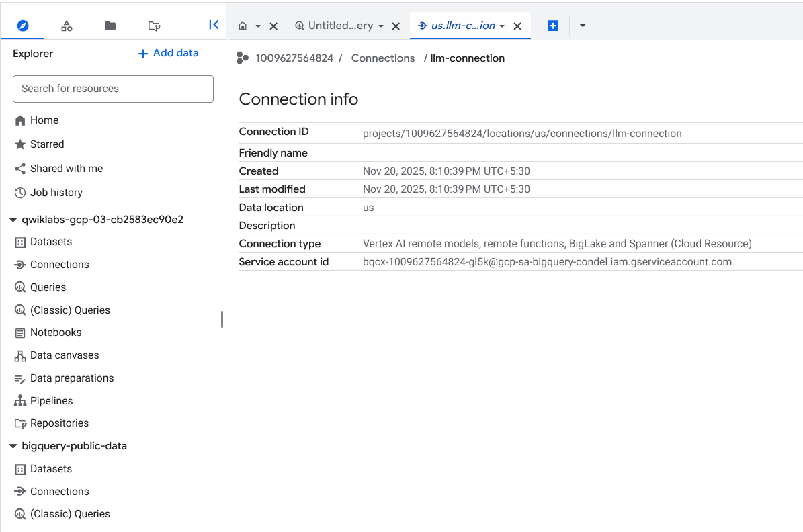Image resolution: width=803 pixels, height=532 pixels.
Task: Collapse the bigquery-public-data project tree
Action: coord(13,445)
